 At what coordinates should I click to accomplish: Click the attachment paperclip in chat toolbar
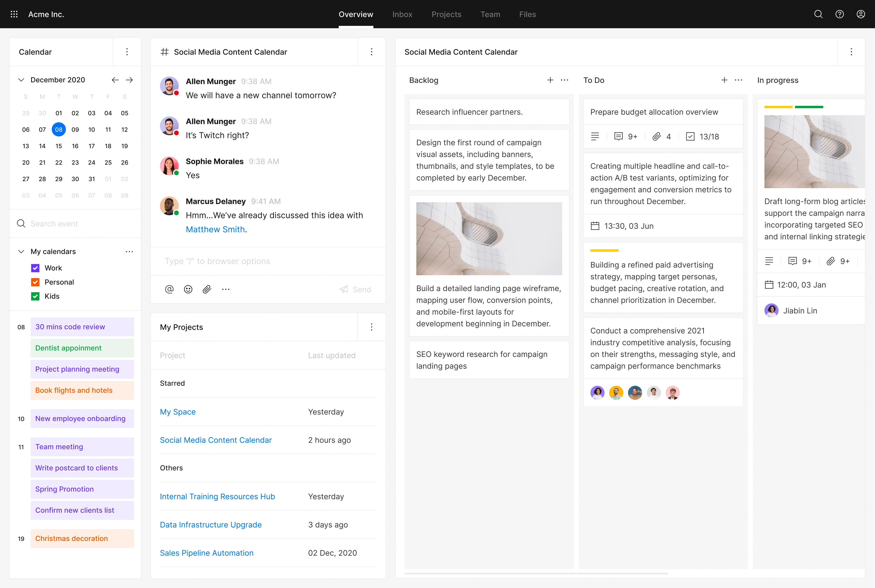[207, 289]
